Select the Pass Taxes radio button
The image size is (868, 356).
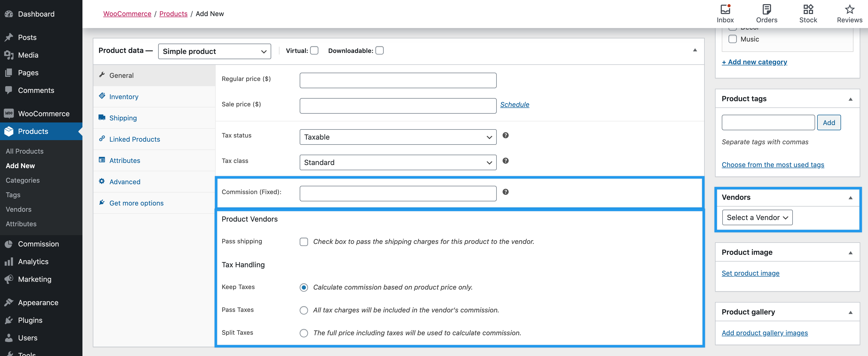[304, 310]
